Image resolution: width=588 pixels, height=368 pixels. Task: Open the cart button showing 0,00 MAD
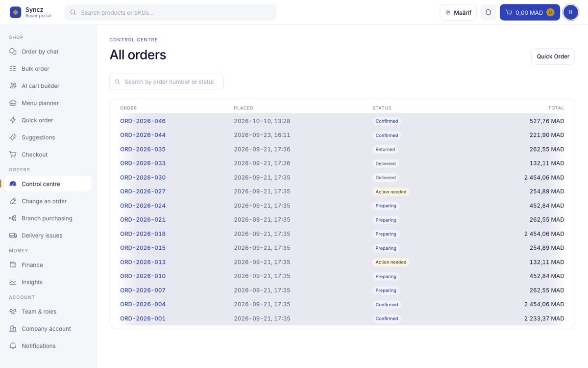[x=530, y=12]
